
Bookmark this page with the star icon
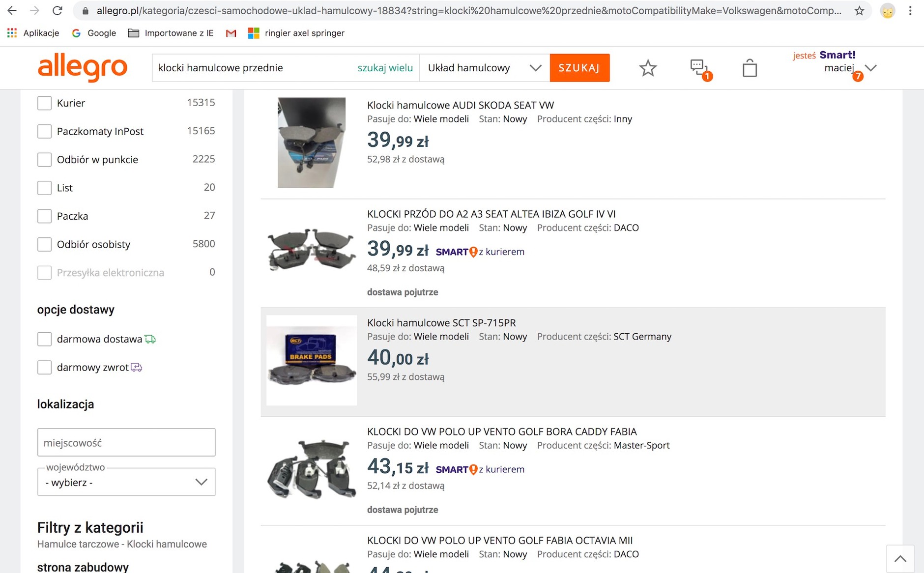click(x=859, y=10)
